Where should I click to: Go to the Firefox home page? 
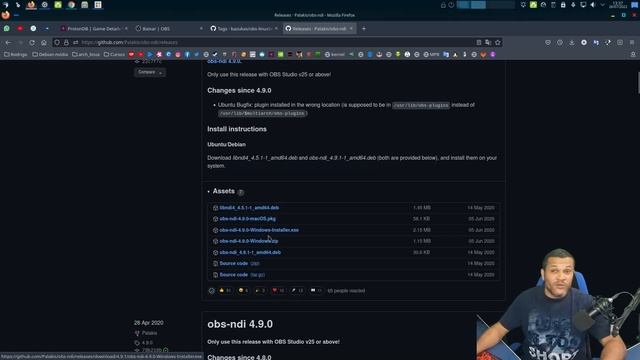coord(44,42)
